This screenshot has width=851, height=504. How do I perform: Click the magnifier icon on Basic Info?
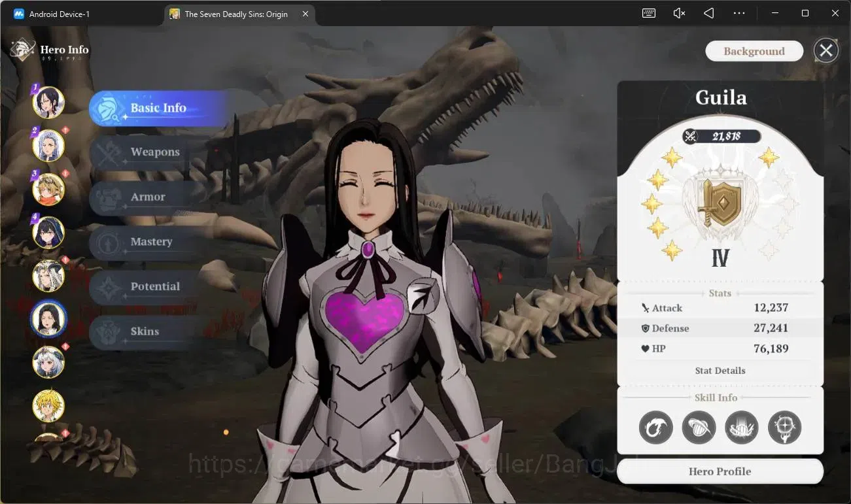coord(109,109)
